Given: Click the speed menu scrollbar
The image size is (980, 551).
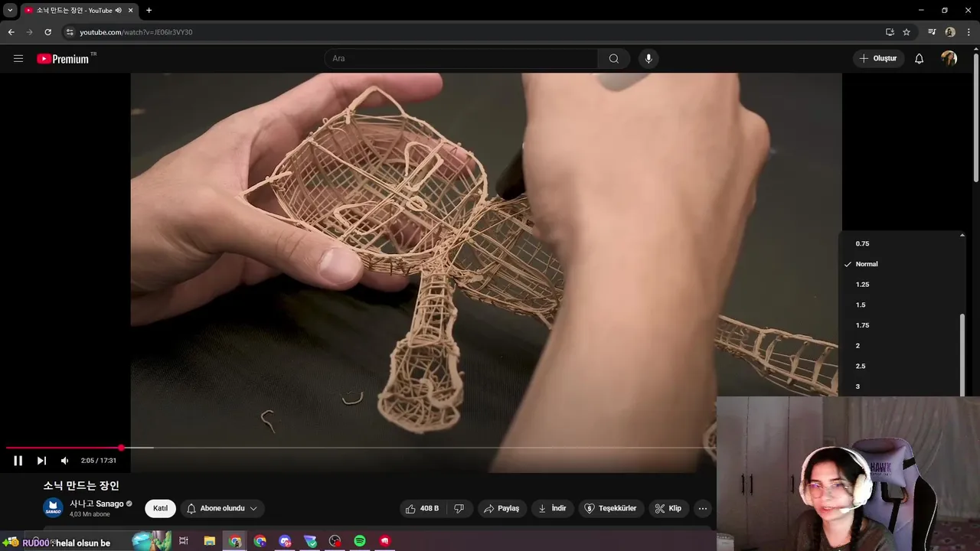Looking at the screenshot, I should (x=962, y=354).
